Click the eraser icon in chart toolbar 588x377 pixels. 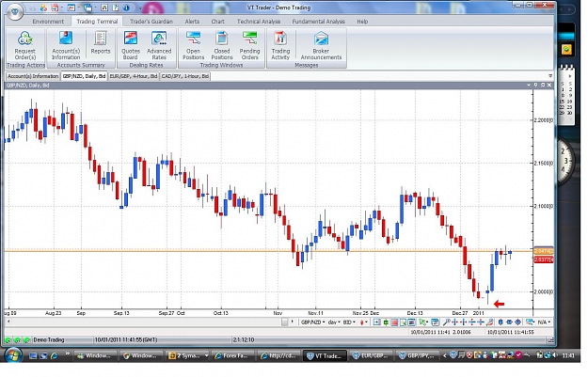click(489, 322)
